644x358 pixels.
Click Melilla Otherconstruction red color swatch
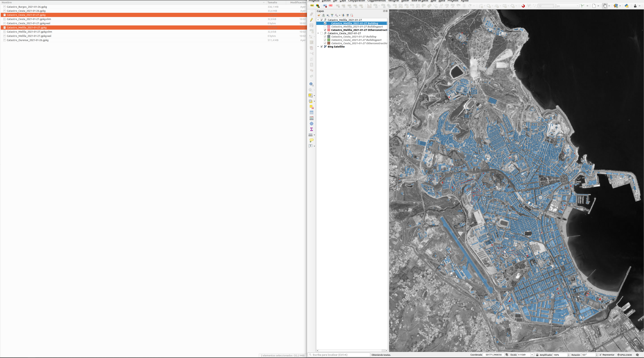pyautogui.click(x=329, y=30)
